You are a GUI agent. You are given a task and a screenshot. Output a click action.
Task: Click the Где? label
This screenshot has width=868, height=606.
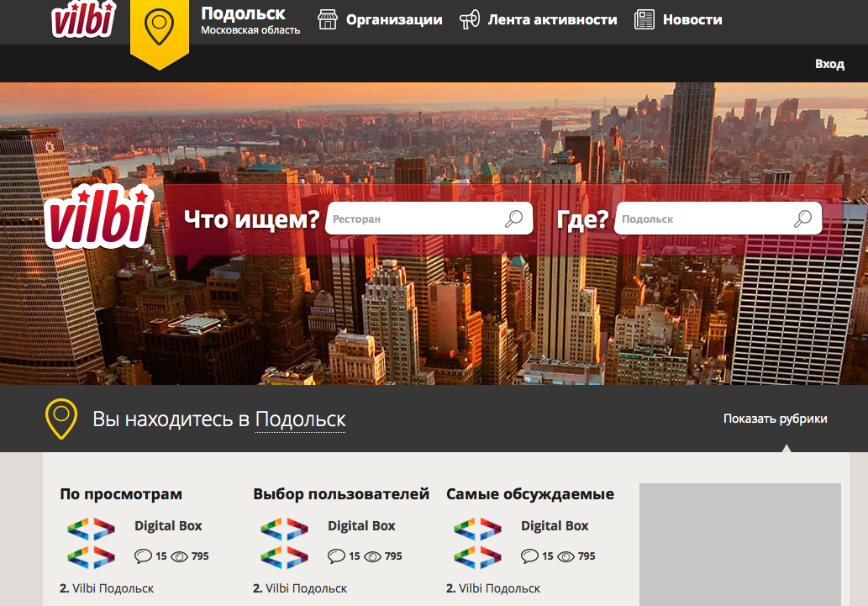[582, 219]
